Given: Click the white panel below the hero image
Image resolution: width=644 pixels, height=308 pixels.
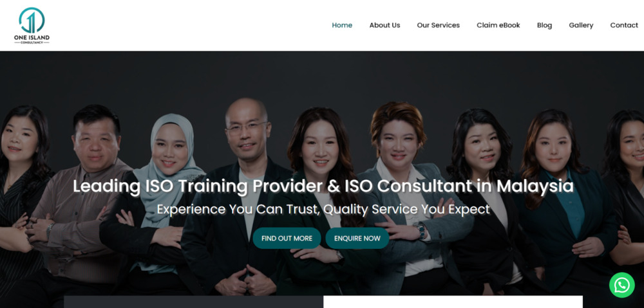Looking at the screenshot, I should pyautogui.click(x=453, y=302).
